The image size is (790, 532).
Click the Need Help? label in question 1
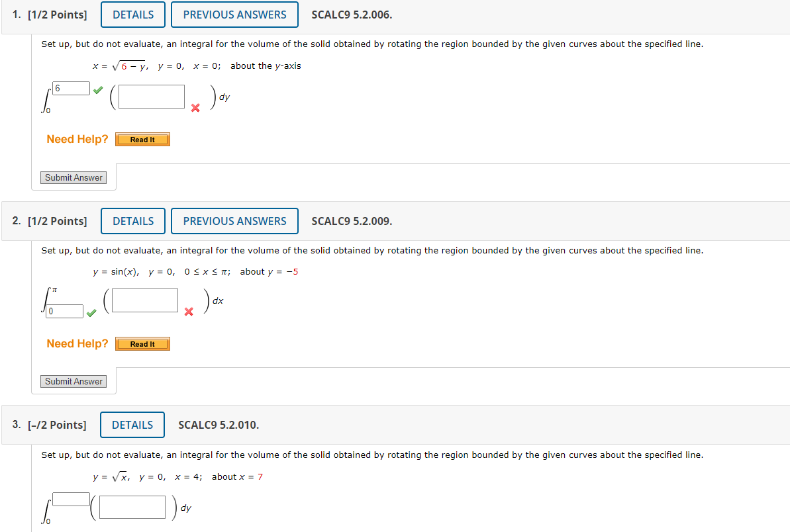77,139
